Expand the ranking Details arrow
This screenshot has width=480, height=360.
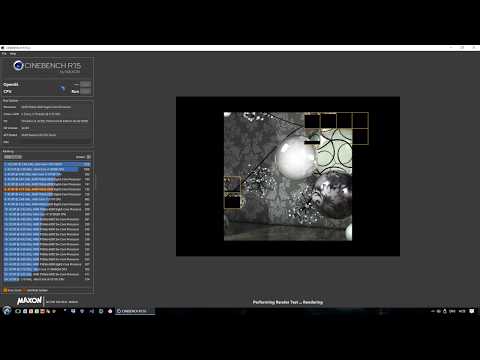[x=89, y=157]
